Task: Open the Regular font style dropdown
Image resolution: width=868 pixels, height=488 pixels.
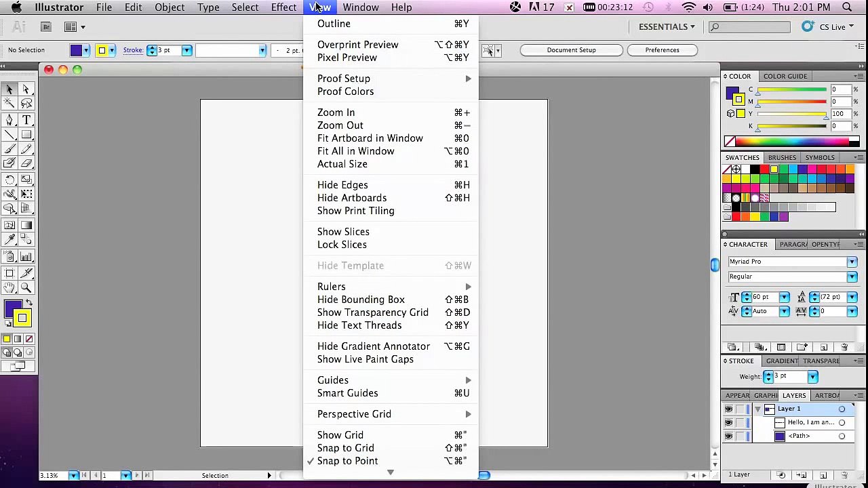Action: point(852,277)
